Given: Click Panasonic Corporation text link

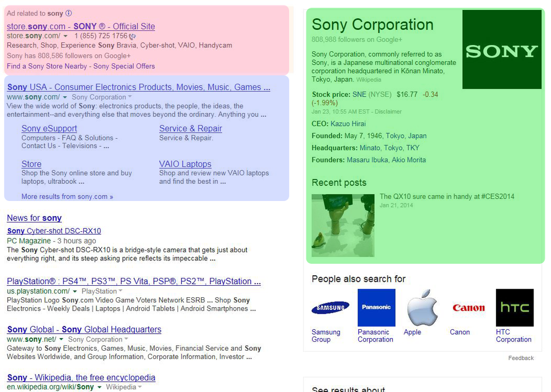Looking at the screenshot, I should coord(375,336).
